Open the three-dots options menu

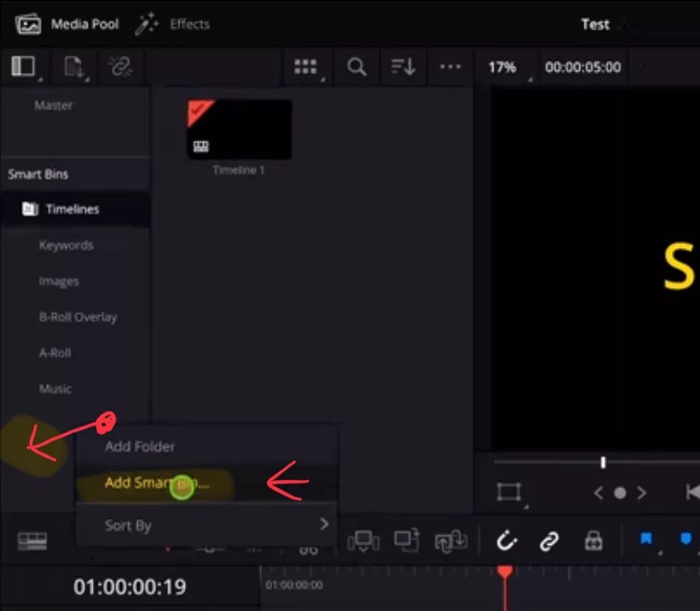click(x=450, y=67)
